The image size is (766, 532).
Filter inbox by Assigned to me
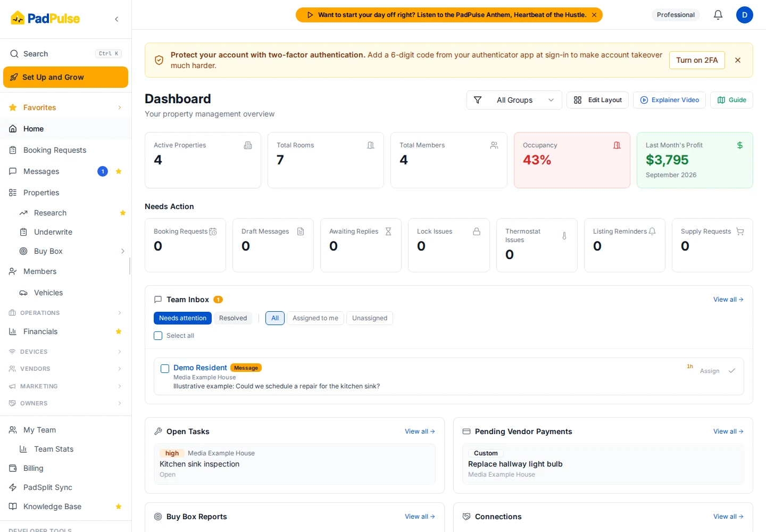(315, 318)
